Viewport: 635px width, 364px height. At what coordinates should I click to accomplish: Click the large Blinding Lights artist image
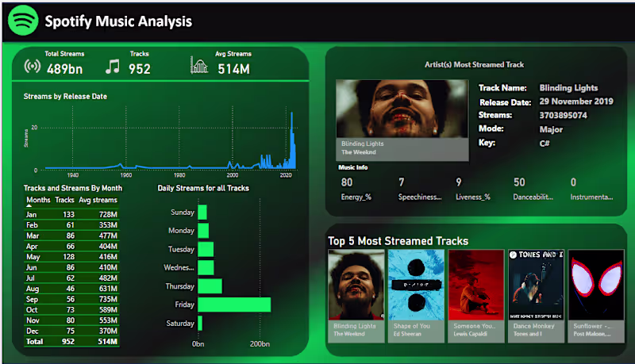(402, 109)
